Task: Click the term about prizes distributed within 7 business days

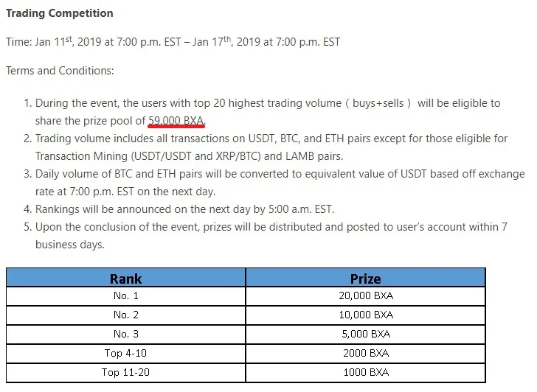Action: click(266, 236)
